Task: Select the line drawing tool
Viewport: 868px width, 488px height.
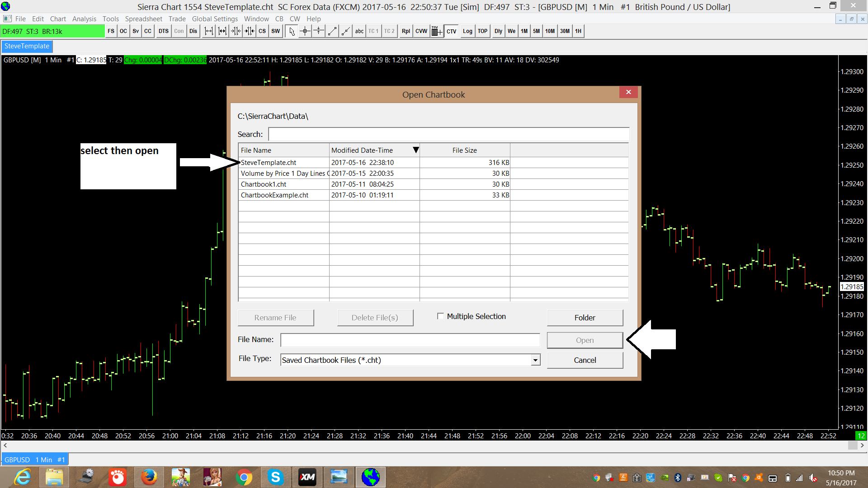Action: click(x=332, y=31)
